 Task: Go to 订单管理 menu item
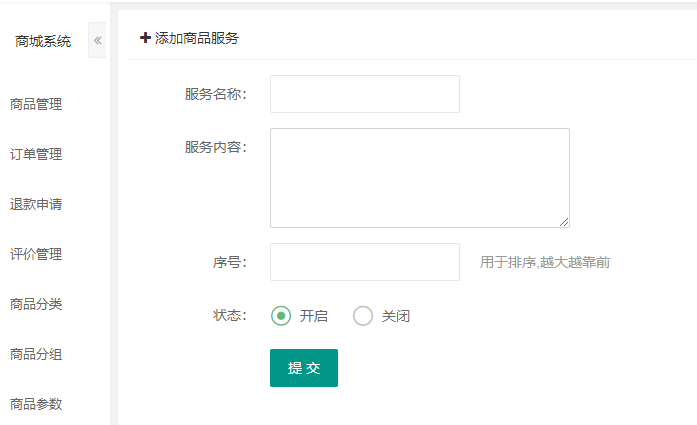[x=36, y=154]
